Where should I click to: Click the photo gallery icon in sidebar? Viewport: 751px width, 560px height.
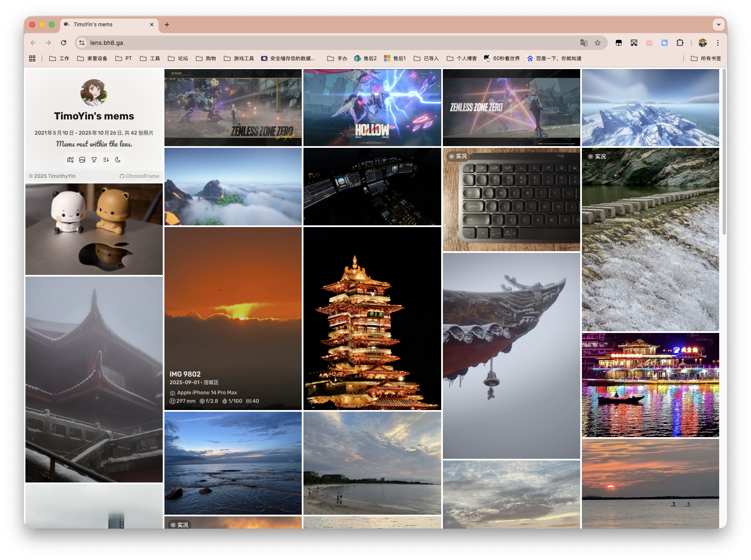click(x=82, y=160)
